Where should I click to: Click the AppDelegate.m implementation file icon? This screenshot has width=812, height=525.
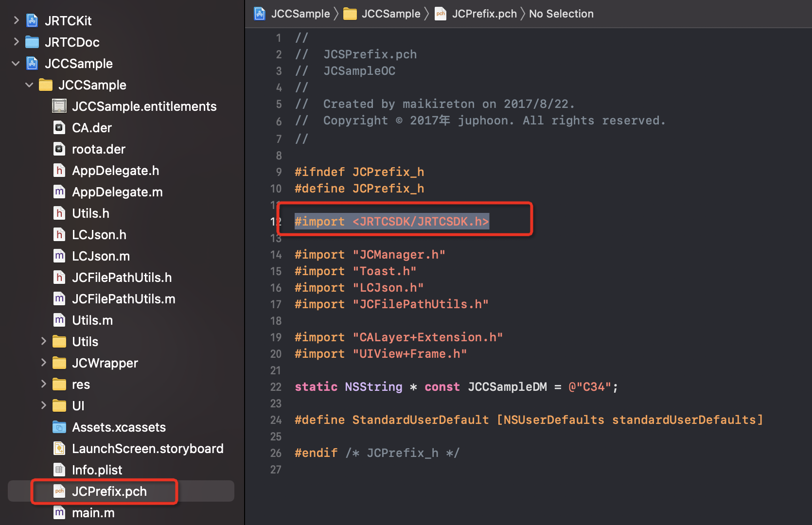[x=59, y=192]
